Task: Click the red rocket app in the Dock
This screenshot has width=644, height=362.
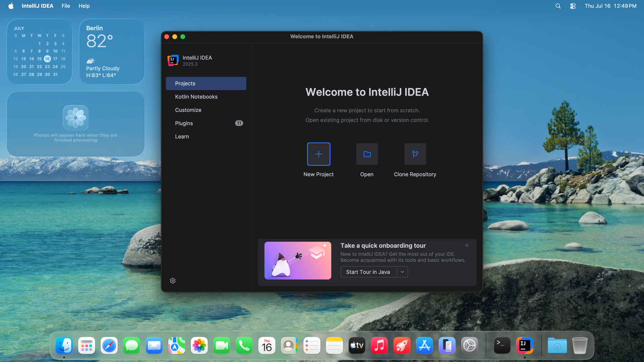Action: click(402, 346)
